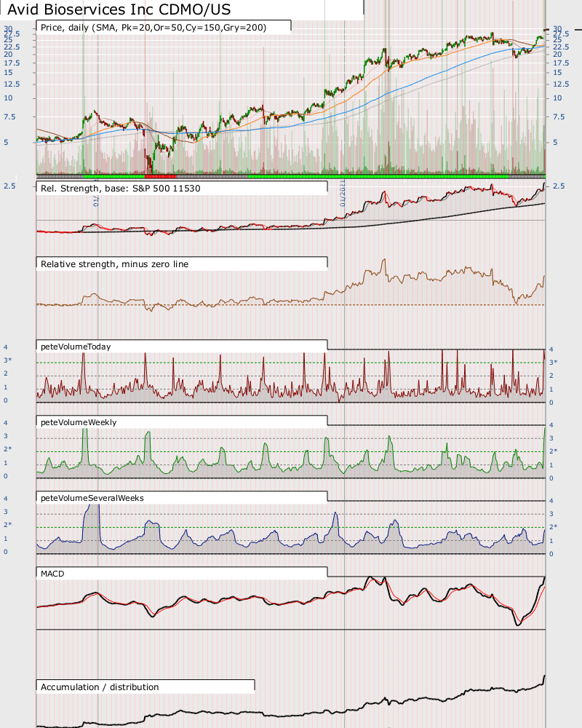Select the 2* threshold on peteVolumeWeekly right axis
The height and width of the screenshot is (728, 582).
click(554, 451)
